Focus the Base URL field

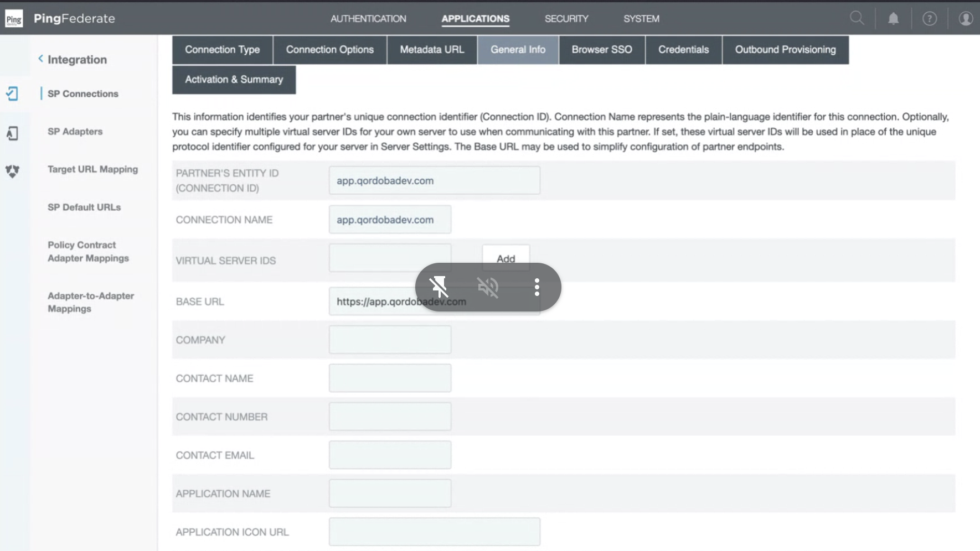435,302
